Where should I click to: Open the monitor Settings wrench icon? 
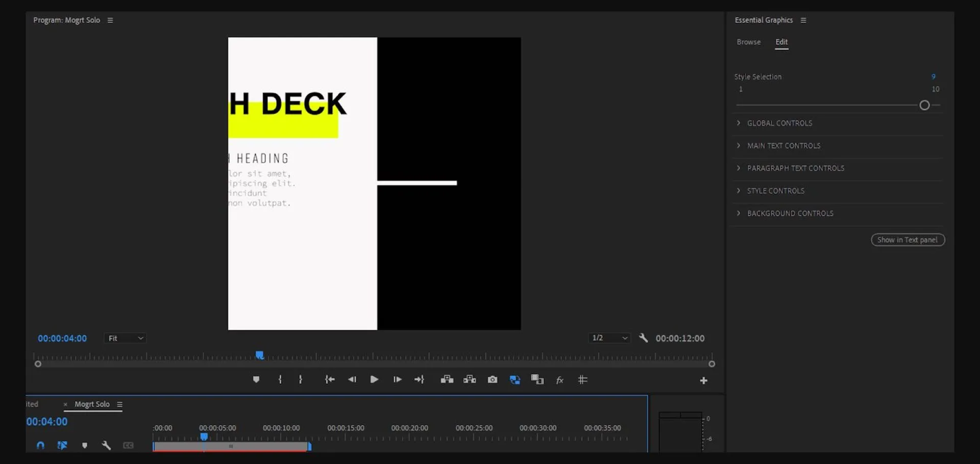pyautogui.click(x=643, y=338)
